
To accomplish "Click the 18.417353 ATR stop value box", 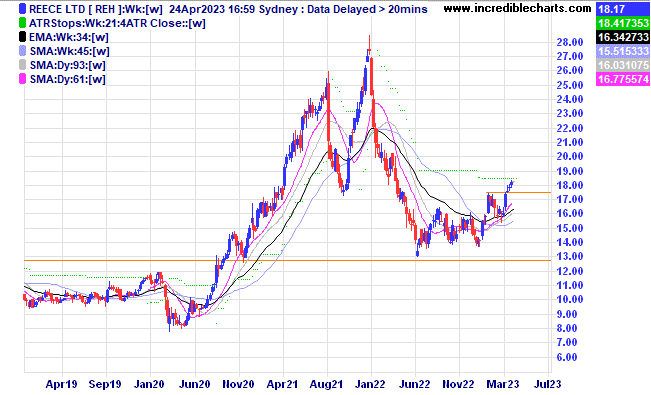I will click(x=622, y=23).
